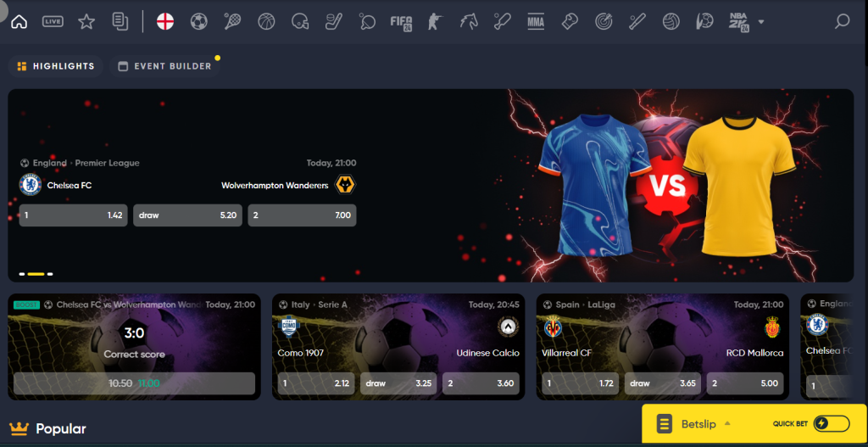The width and height of the screenshot is (868, 447).
Task: Click the search magnifier icon
Action: 842,21
